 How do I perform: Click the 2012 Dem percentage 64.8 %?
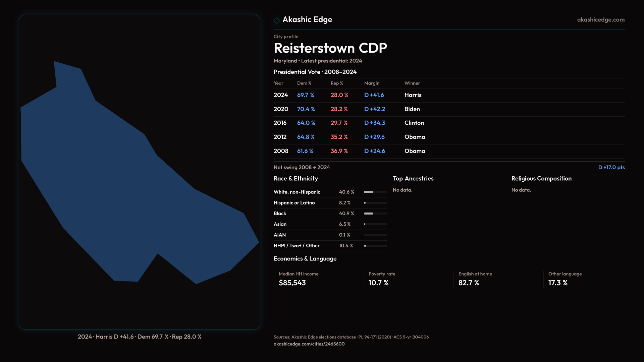[x=306, y=137]
